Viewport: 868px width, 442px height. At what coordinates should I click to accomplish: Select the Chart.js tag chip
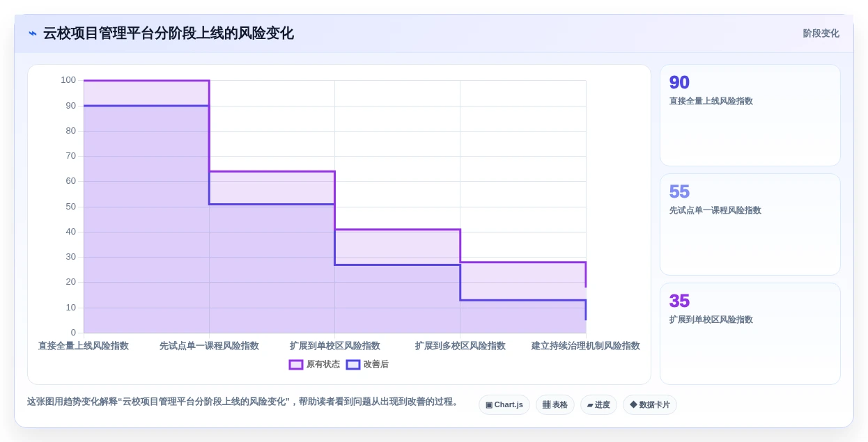[x=504, y=404]
